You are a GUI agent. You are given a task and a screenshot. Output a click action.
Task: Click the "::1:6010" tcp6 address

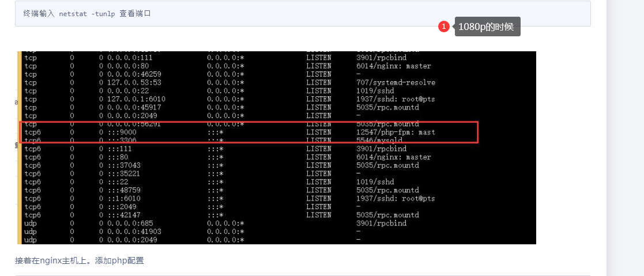click(124, 198)
